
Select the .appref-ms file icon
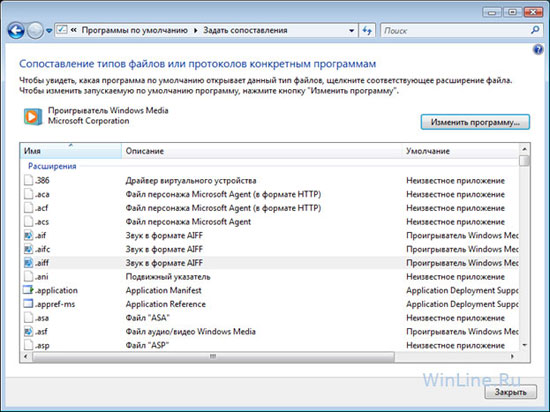[28, 304]
